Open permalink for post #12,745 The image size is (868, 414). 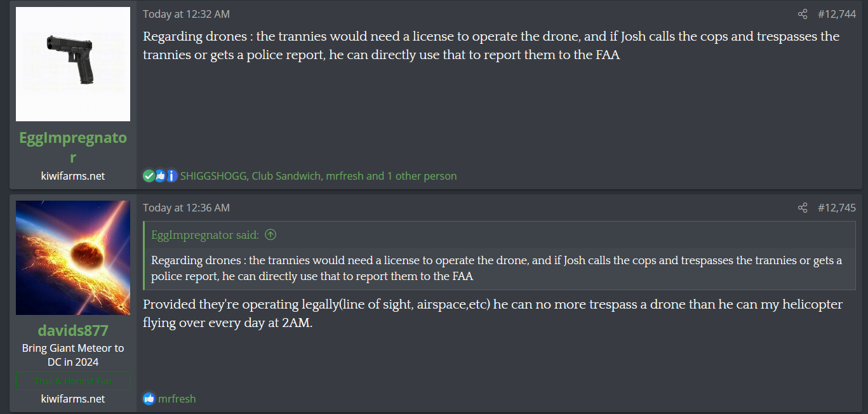pyautogui.click(x=836, y=208)
